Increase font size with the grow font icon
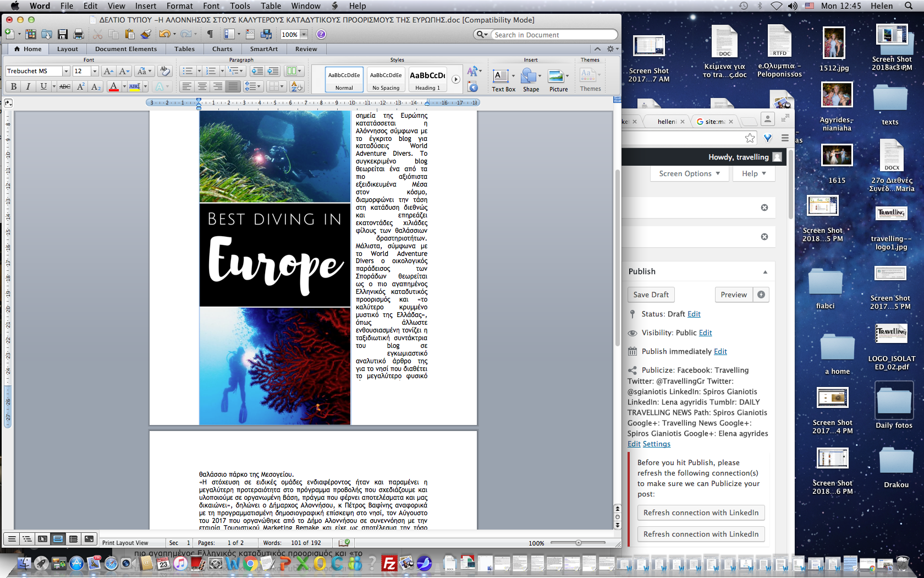This screenshot has width=924, height=578. pyautogui.click(x=108, y=71)
